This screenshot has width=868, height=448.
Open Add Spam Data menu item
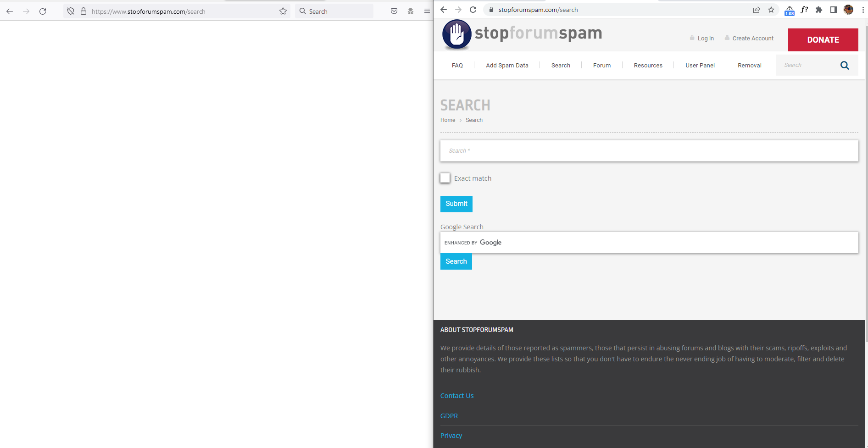coord(507,65)
